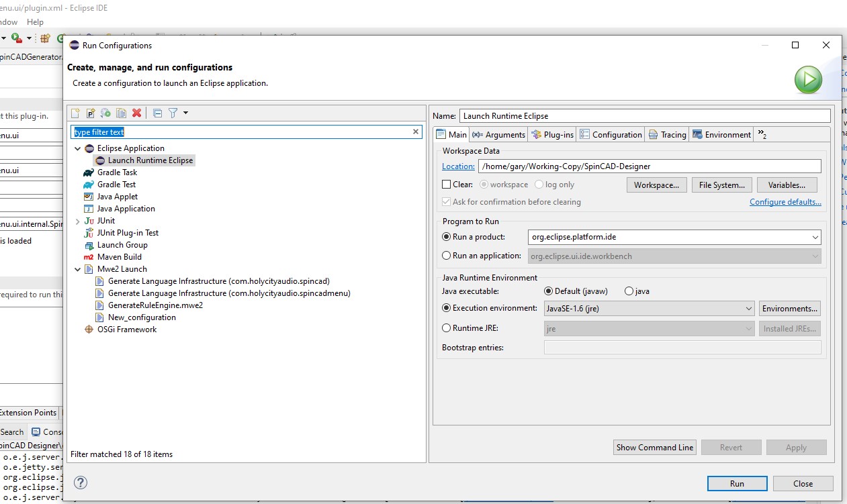Open the Variables... button
This screenshot has height=504, width=847.
(787, 185)
